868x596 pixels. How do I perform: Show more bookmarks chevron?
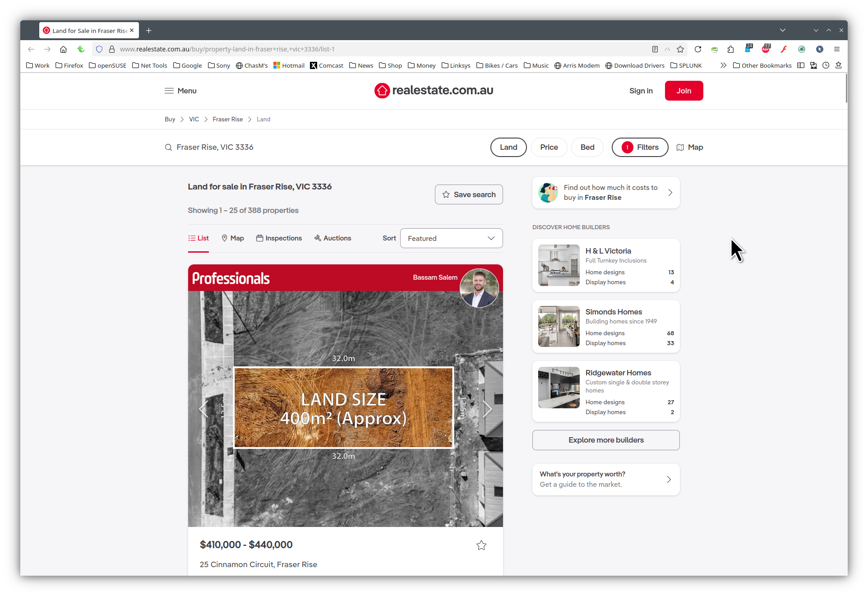[x=723, y=65]
